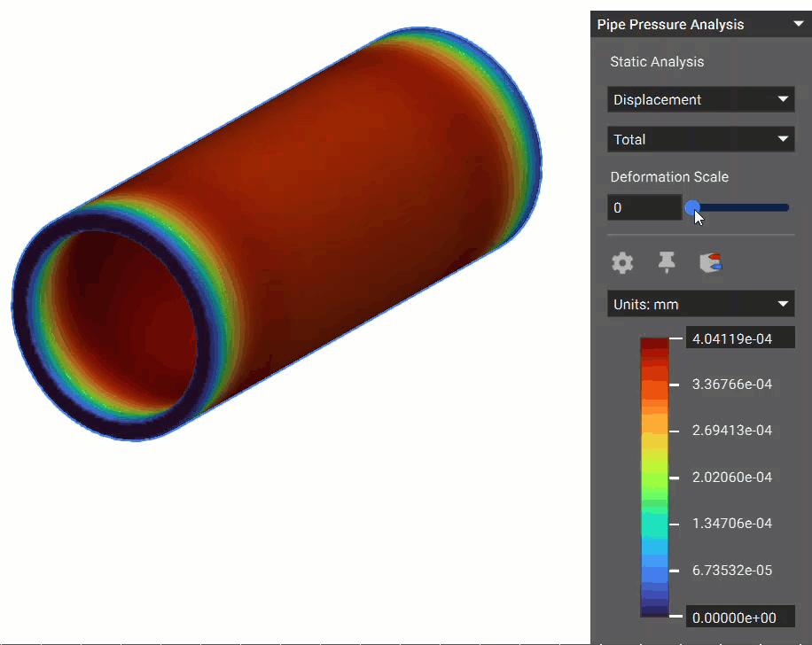
Task: Select the Deformation Scale input field
Action: 644,207
